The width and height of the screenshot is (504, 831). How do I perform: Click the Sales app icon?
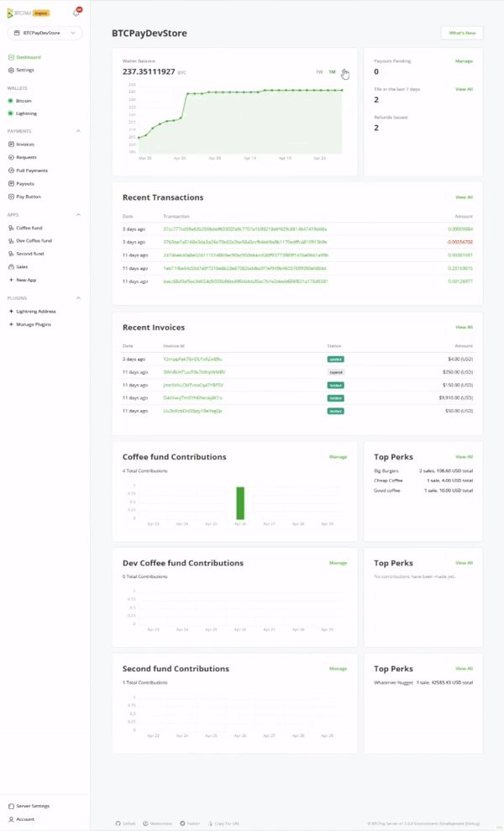point(11,266)
